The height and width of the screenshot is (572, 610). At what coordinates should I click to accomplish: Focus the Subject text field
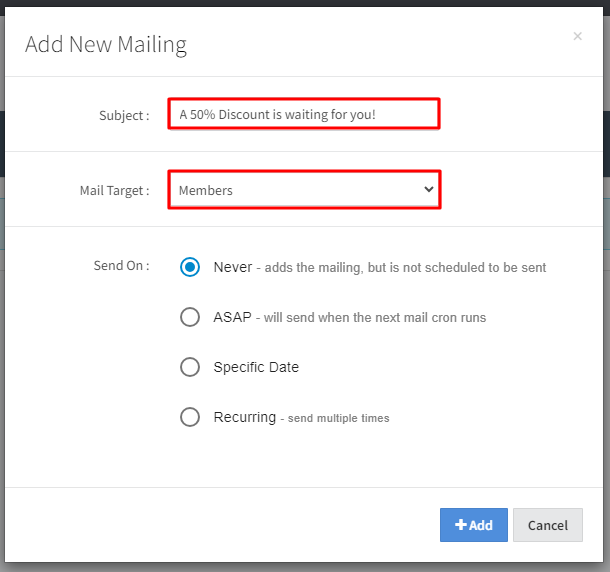[303, 114]
